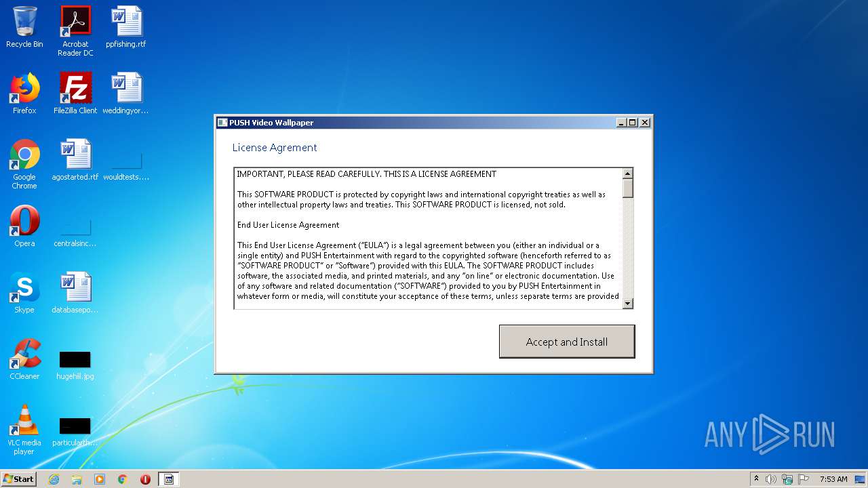Screen dimensions: 868x488
Task: Click the End User License Agreement line
Action: 288,225
